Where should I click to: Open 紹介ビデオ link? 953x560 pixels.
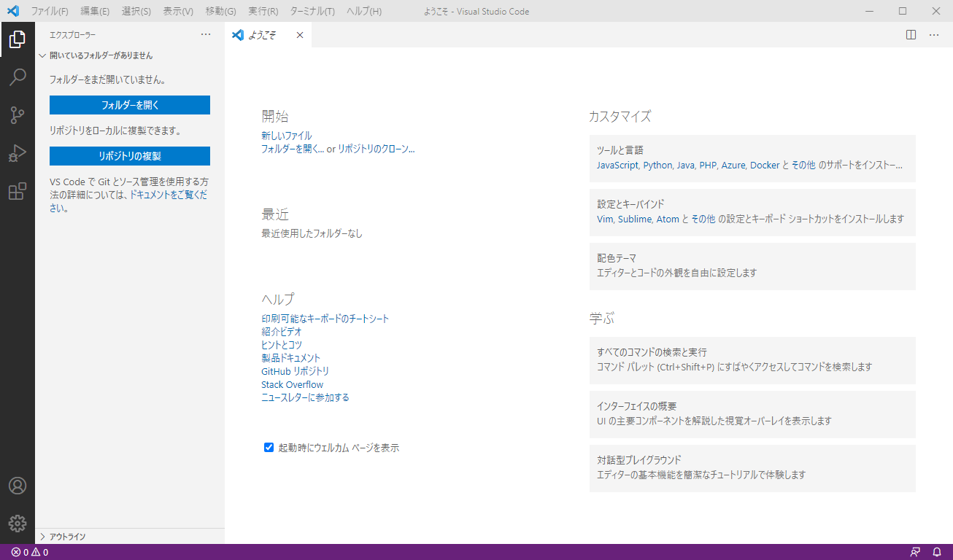(x=282, y=332)
